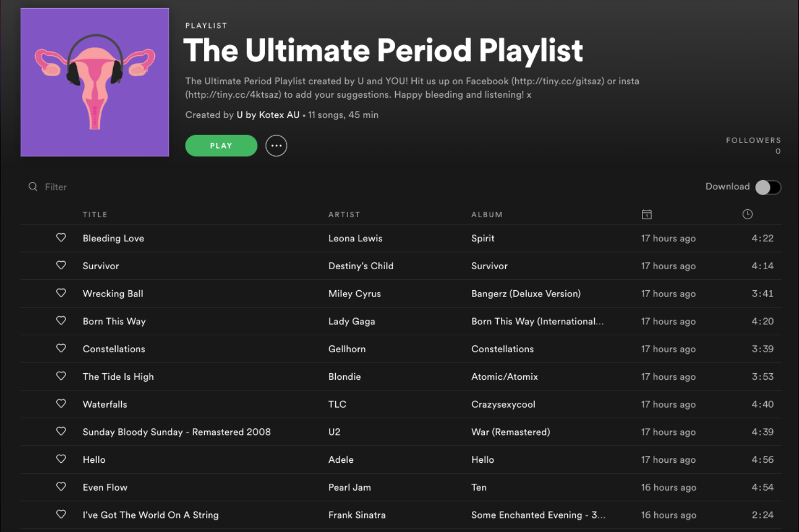
Task: Heart Sunday Bloody Sunday - Remastered 2008
Action: [x=61, y=432]
